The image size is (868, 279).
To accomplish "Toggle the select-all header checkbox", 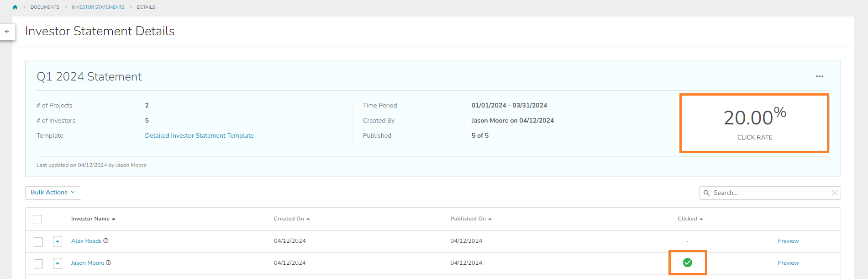I will 37,220.
